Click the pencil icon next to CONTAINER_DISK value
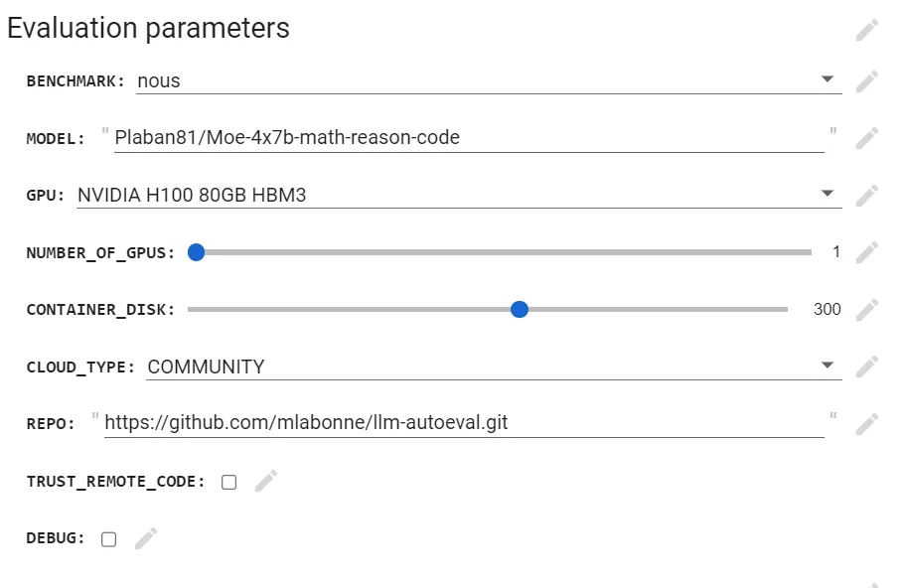Image resolution: width=904 pixels, height=588 pixels. 866,310
